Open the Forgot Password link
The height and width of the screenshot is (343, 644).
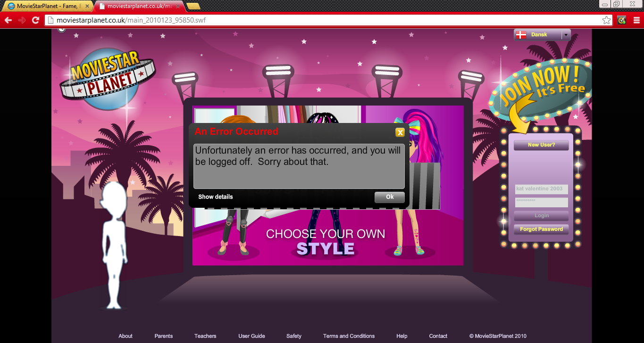[x=541, y=229]
